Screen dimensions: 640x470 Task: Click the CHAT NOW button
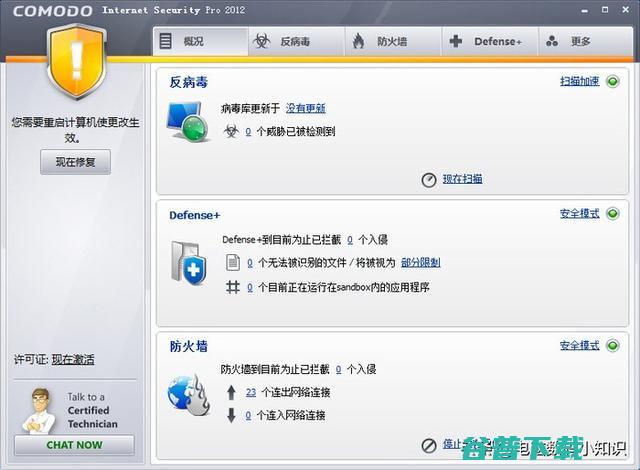74,445
